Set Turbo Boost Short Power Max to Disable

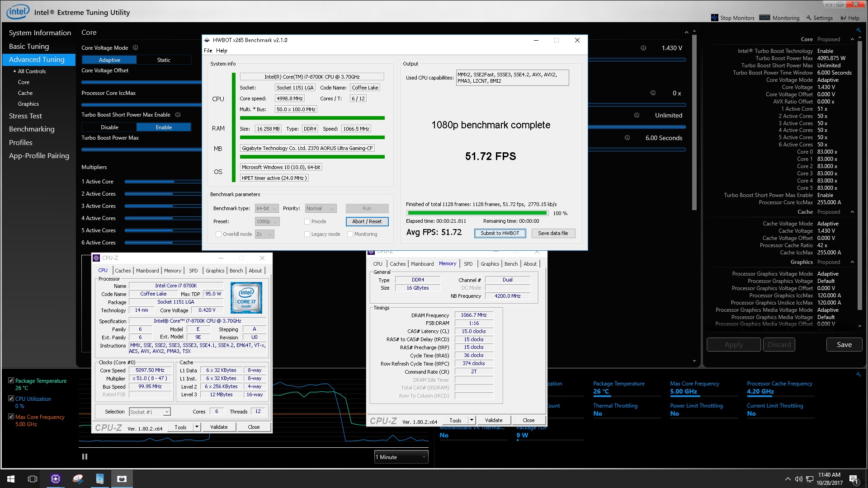click(x=109, y=127)
